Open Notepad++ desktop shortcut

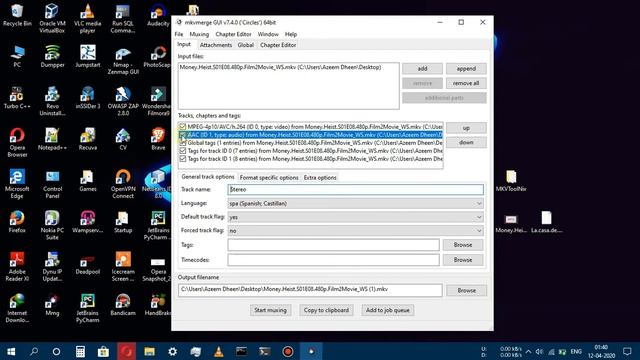click(x=52, y=139)
